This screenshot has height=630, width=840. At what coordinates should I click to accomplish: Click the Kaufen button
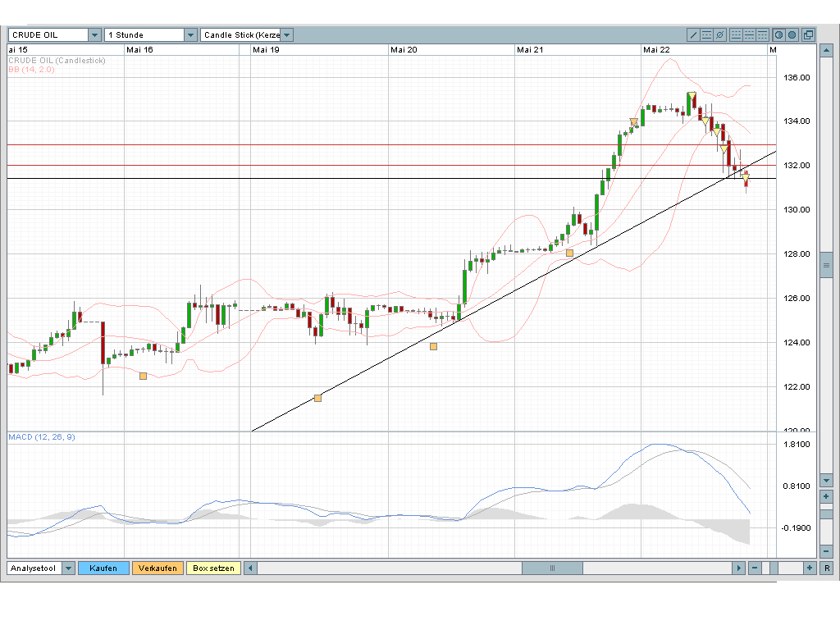coord(103,568)
